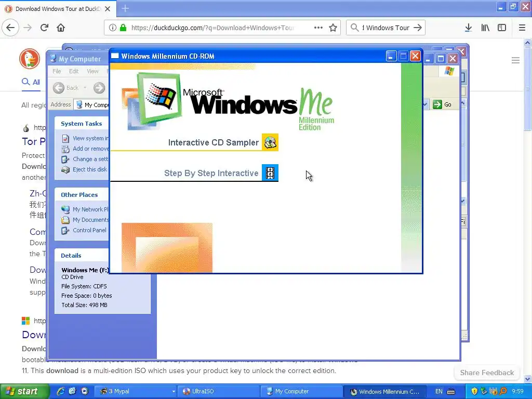Click Change a setting task
The width and height of the screenshot is (532, 399).
click(x=85, y=159)
